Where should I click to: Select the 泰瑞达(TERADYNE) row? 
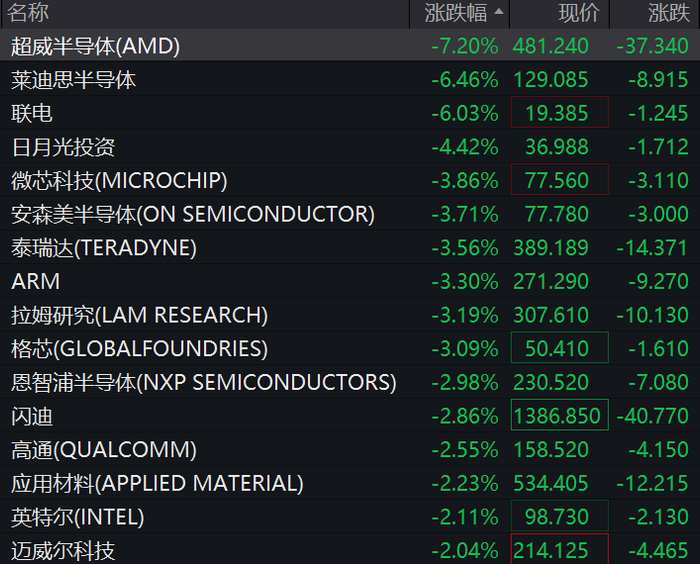point(350,247)
